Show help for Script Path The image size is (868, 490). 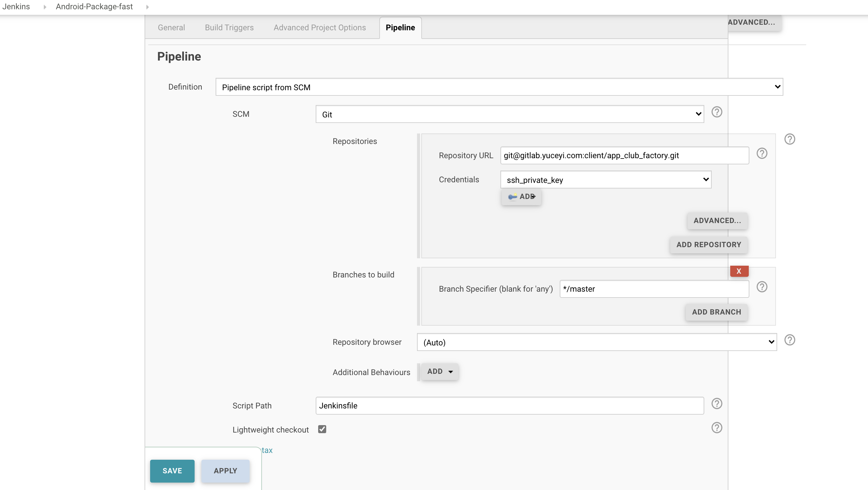pos(716,404)
